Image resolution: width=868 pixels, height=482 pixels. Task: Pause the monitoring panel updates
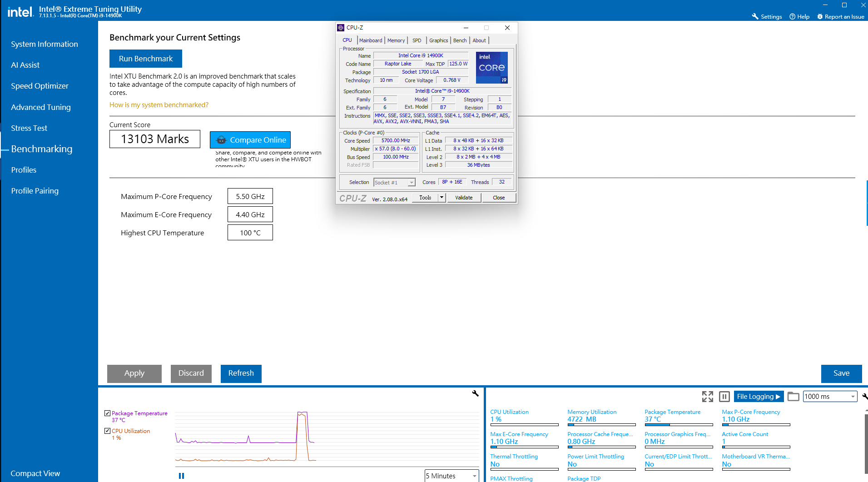pyautogui.click(x=724, y=397)
